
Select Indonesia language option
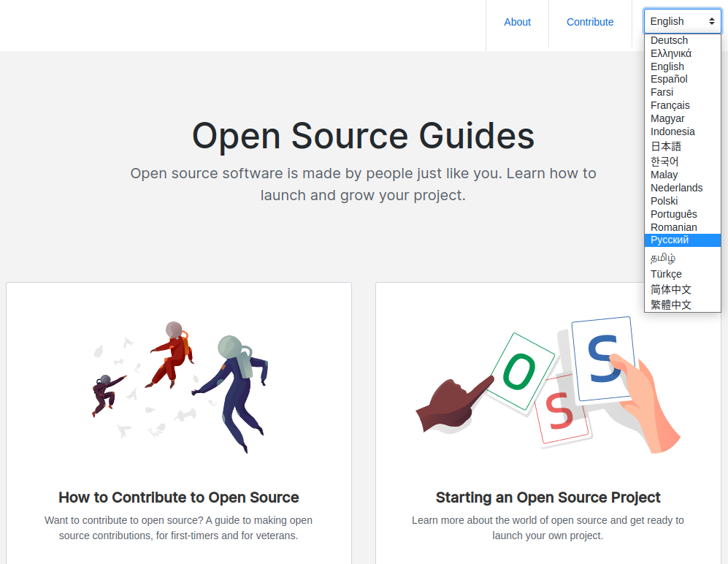682,132
